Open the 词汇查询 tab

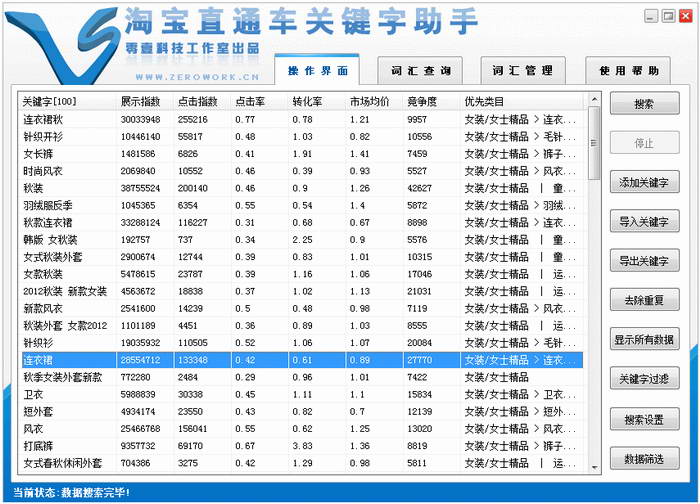point(420,71)
